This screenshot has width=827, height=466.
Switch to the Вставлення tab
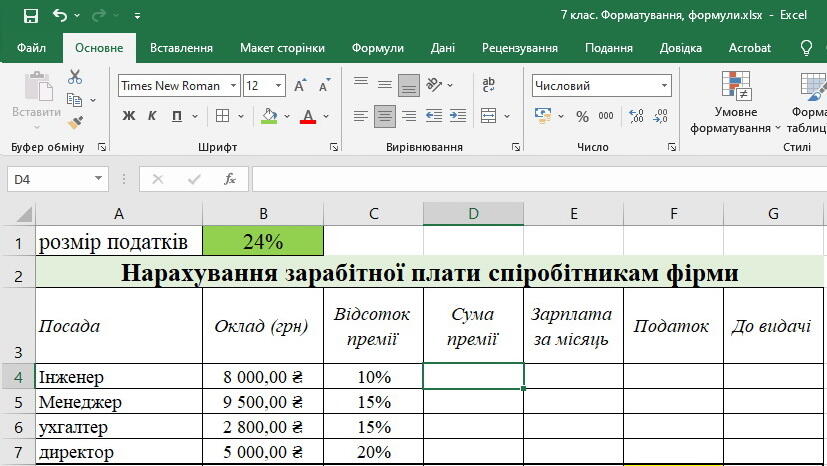click(181, 48)
